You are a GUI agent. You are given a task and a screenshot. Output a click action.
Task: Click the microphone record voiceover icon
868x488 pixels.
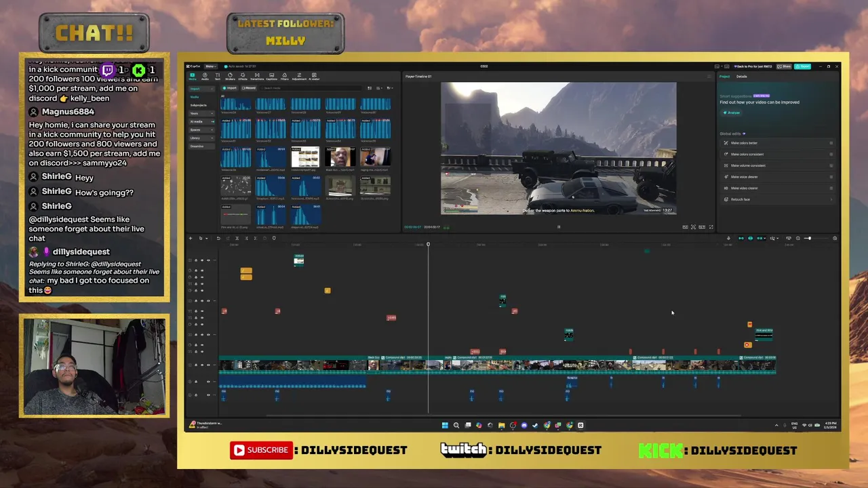(x=728, y=238)
